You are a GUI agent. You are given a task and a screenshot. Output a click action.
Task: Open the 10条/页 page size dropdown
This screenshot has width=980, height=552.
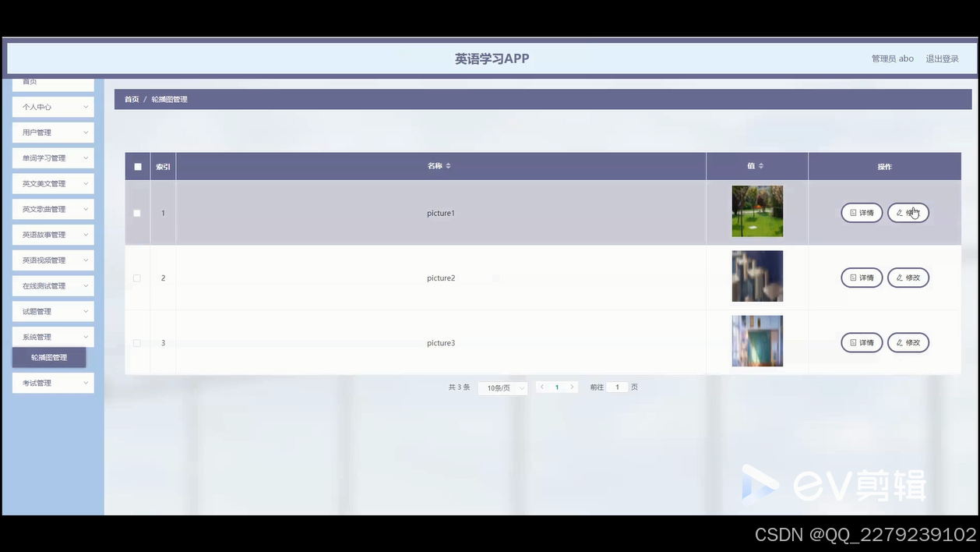(x=502, y=387)
